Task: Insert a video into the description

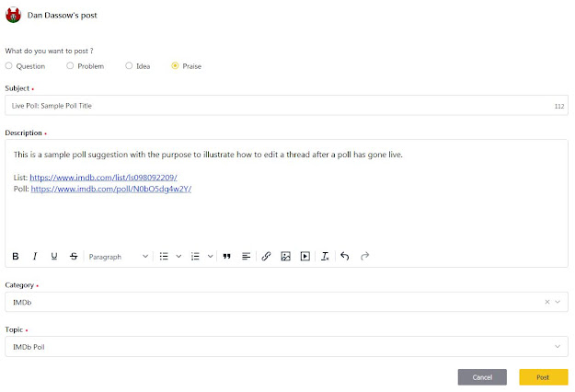Action: (x=305, y=257)
